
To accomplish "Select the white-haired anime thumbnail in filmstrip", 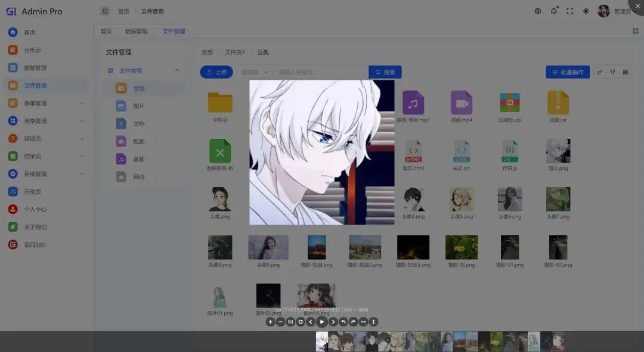I will (x=322, y=341).
